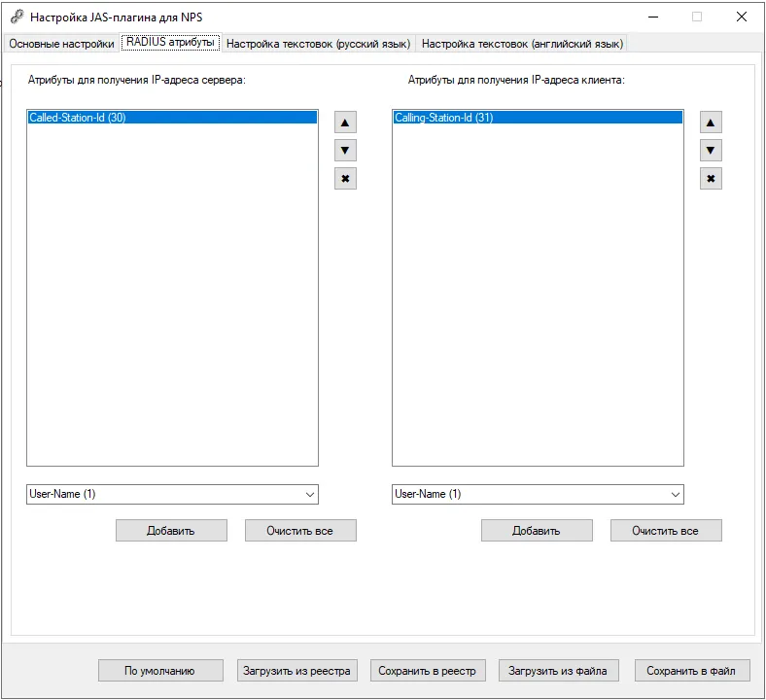Click Добавить under the server attributes list
The height and width of the screenshot is (700, 766).
[171, 531]
